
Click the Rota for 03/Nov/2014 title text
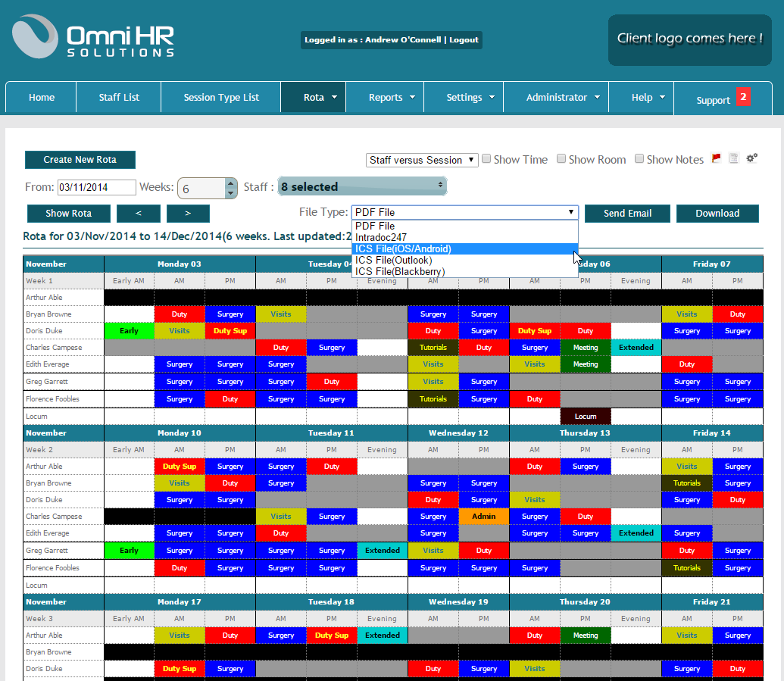(187, 236)
